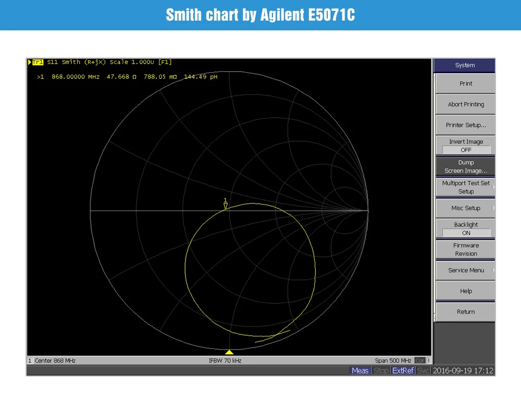Expand the Multiport Test Set Setup submenu
The width and height of the screenshot is (521, 420).
[466, 187]
